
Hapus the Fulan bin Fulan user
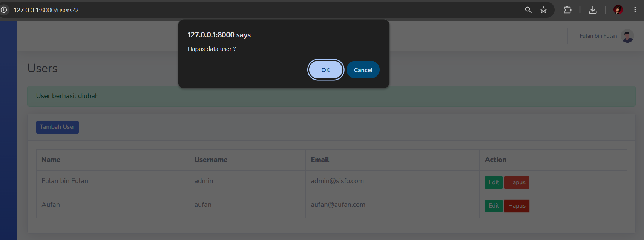pyautogui.click(x=517, y=182)
